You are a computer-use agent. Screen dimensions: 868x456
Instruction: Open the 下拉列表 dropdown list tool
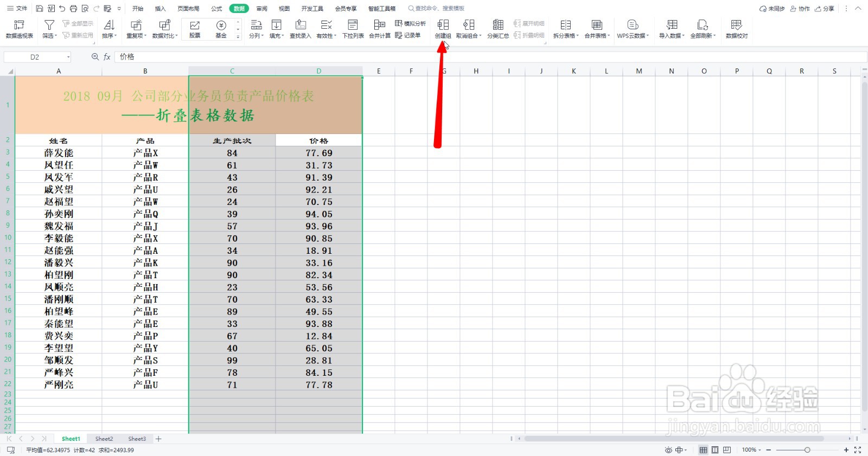(353, 29)
